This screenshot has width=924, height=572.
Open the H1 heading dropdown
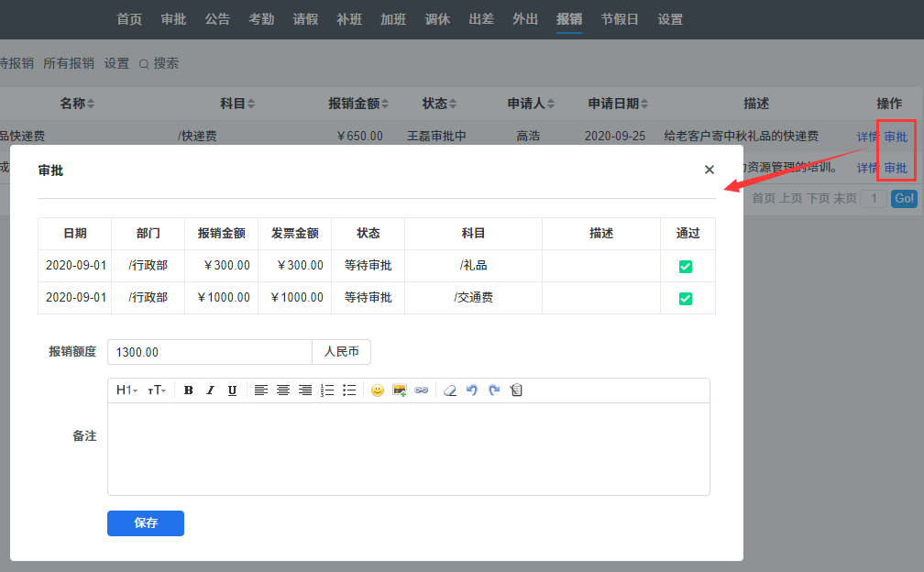tap(126, 390)
